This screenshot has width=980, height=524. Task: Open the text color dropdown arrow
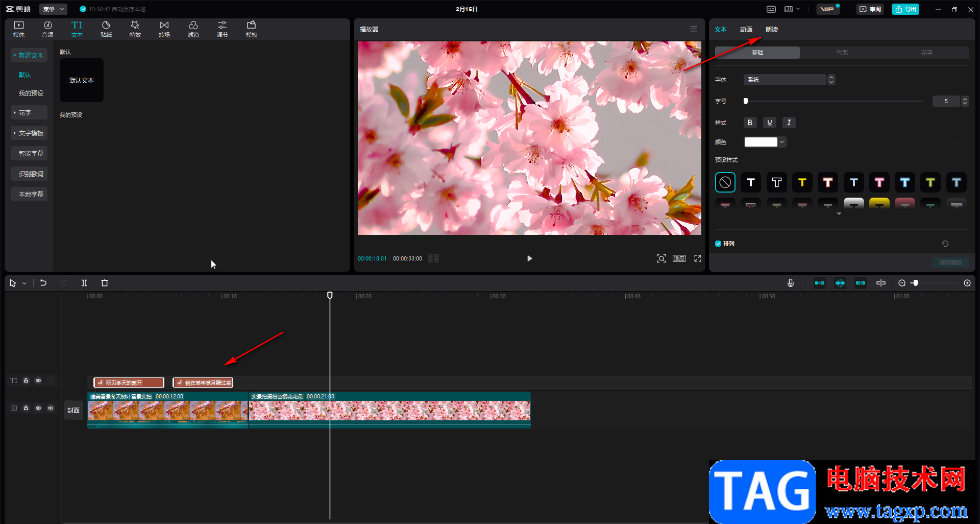[782, 142]
